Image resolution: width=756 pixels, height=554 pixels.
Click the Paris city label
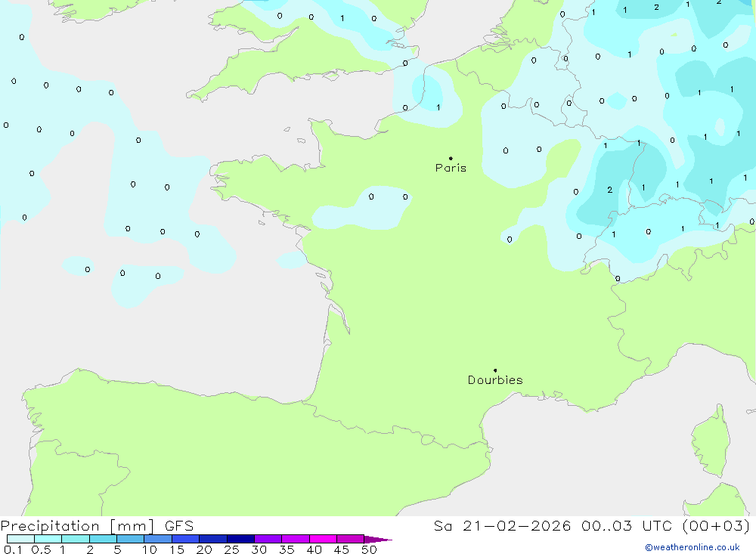[451, 168]
